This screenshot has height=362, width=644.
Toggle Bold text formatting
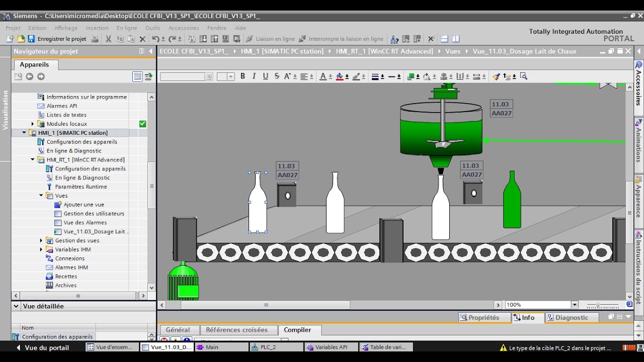[243, 76]
